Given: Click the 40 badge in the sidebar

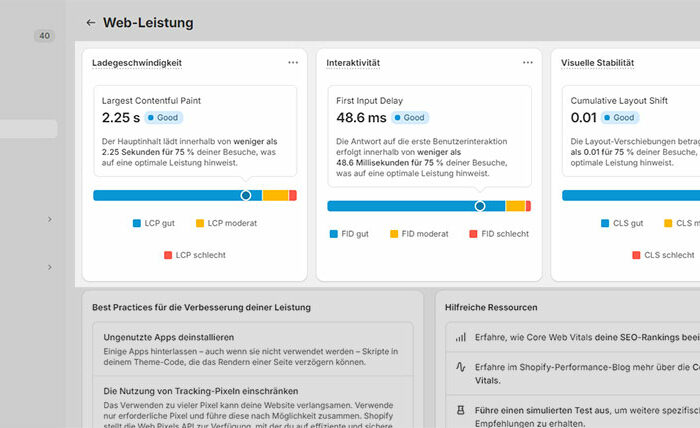Looking at the screenshot, I should 45,36.
